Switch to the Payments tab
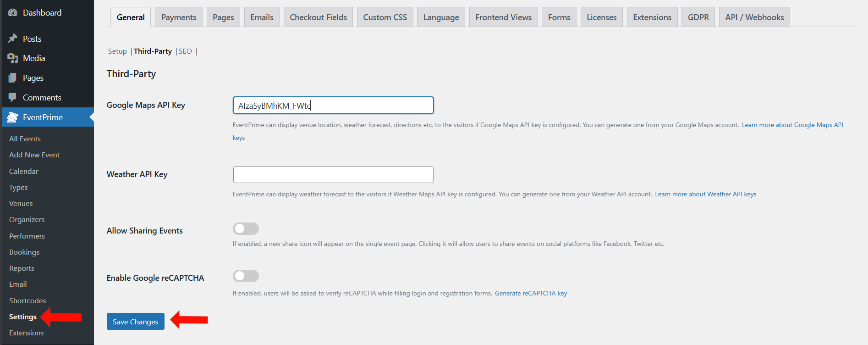Viewport: 868px width, 345px height. coord(179,17)
